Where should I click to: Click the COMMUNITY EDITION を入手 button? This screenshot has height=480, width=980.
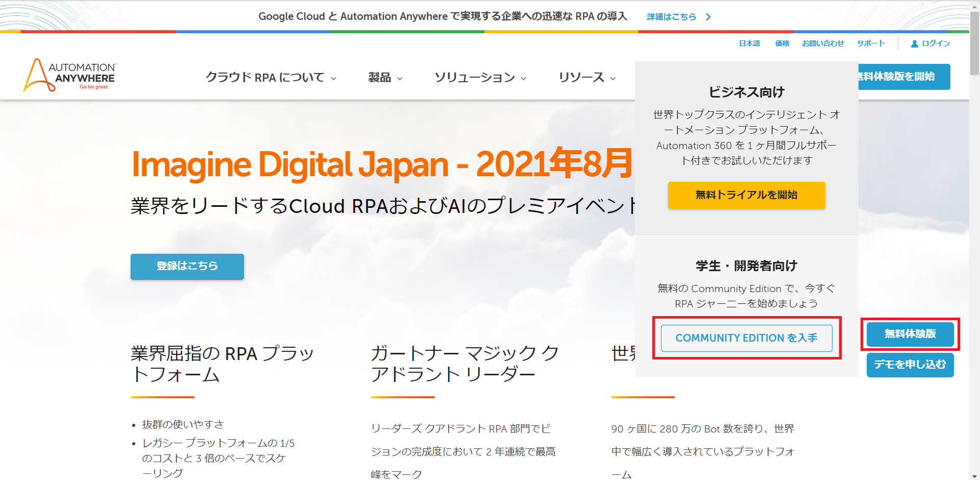click(x=747, y=338)
